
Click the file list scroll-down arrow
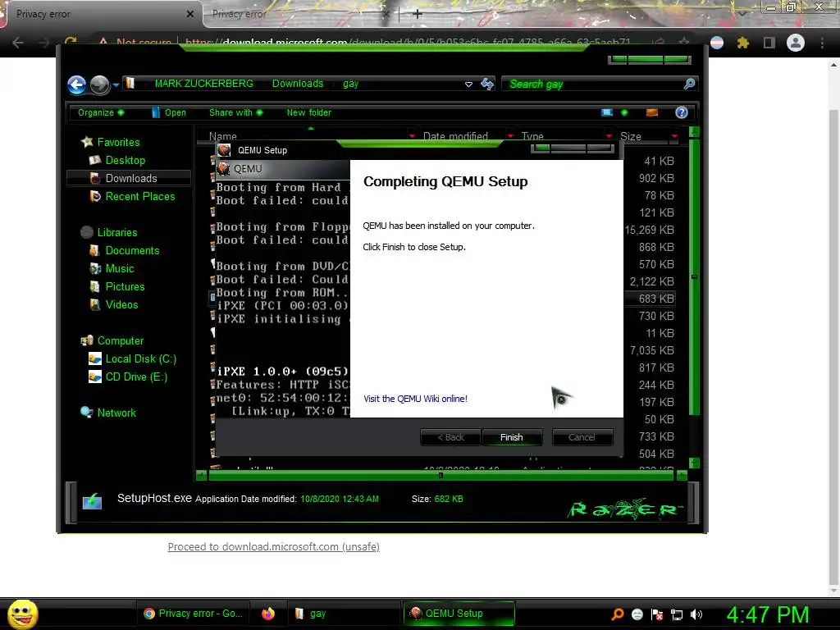pos(694,463)
